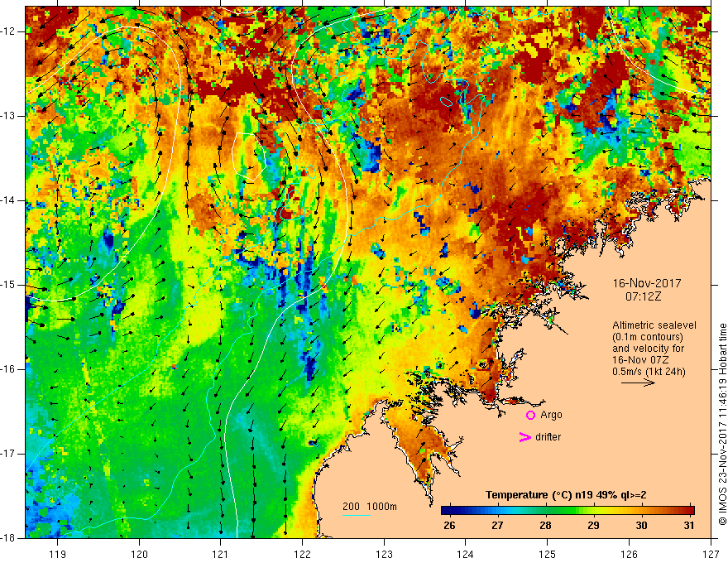Click longitude axis label 121
The image size is (728, 563).
pyautogui.click(x=221, y=554)
